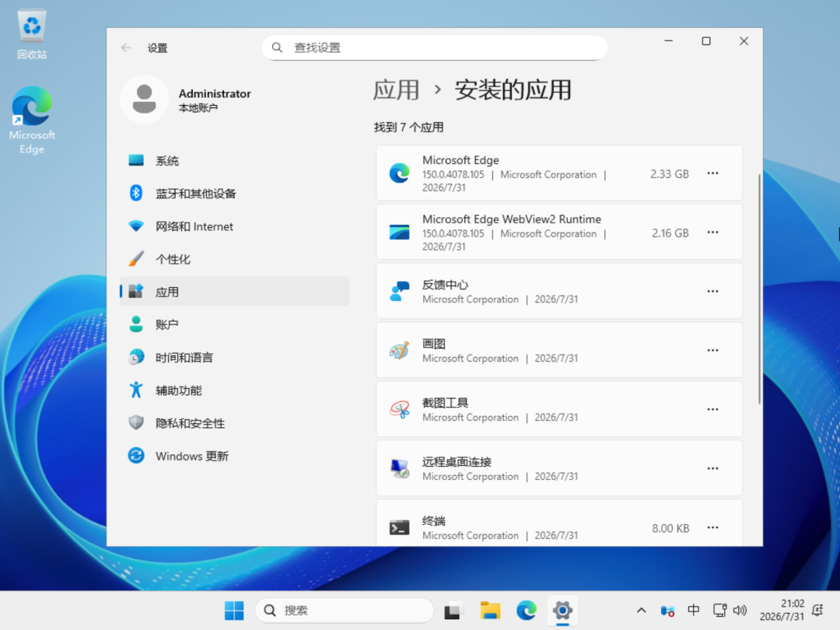Launch Edge from the taskbar
840x630 pixels.
point(526,611)
